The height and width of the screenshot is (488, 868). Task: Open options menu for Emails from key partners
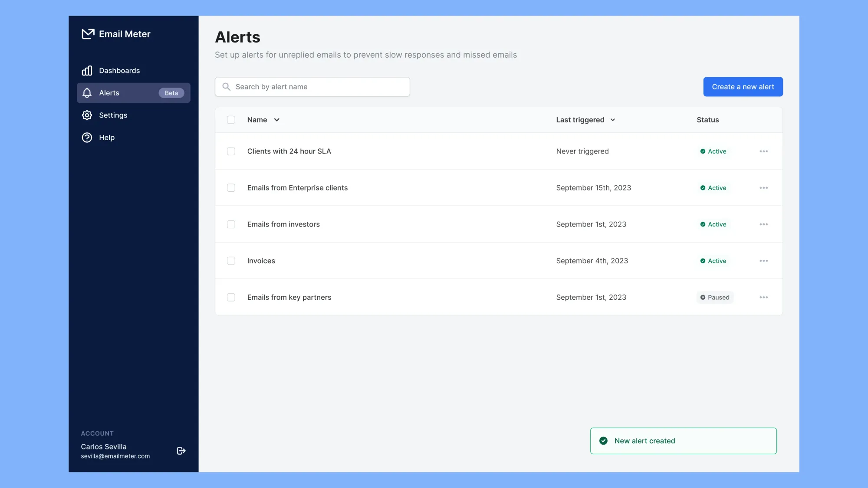pos(764,297)
